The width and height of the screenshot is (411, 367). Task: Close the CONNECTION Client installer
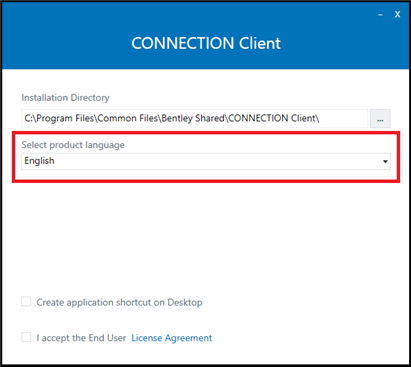(x=397, y=14)
